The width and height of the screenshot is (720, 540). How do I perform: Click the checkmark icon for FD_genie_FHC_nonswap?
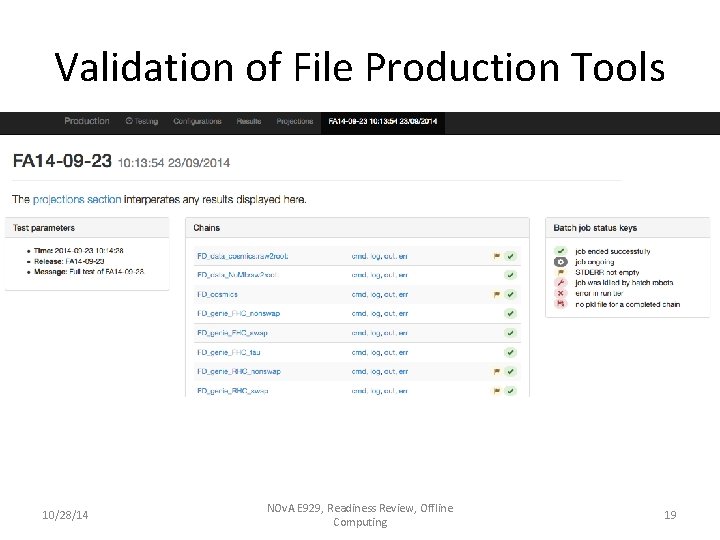pos(510,314)
